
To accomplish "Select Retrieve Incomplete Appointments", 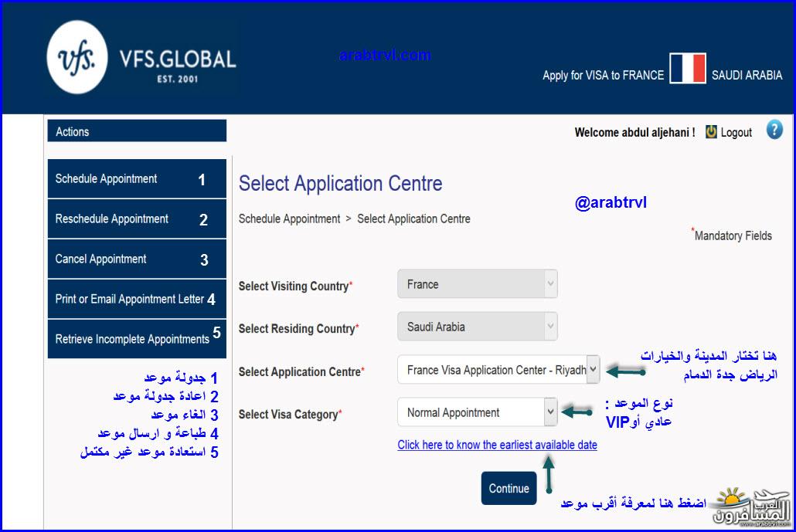I will (137, 339).
